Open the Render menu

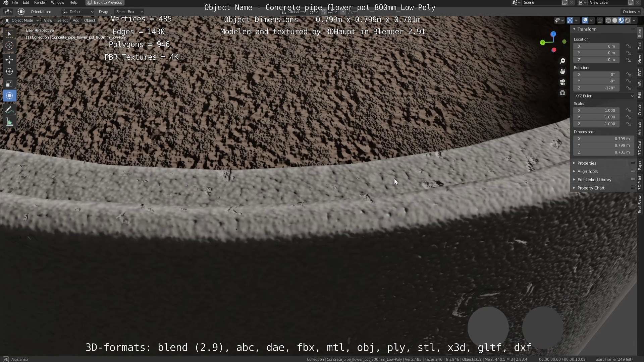pos(40,2)
